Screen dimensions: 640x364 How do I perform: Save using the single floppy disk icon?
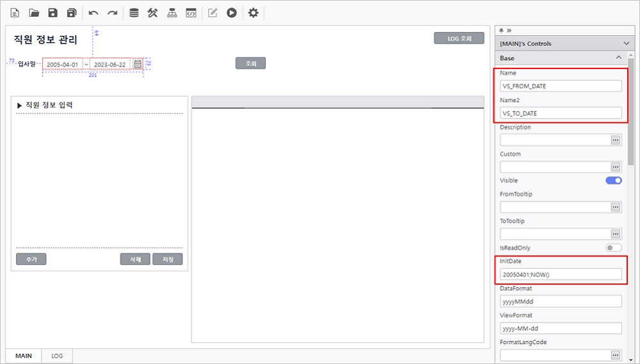click(52, 13)
